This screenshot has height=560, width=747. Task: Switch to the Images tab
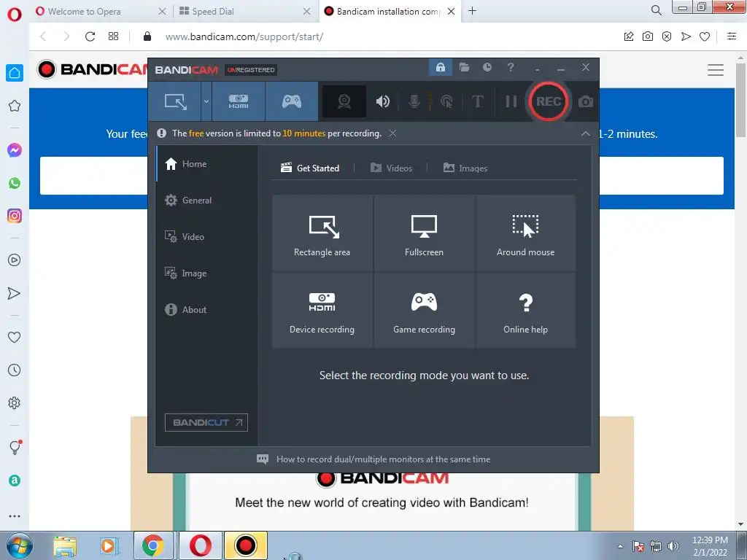click(465, 168)
